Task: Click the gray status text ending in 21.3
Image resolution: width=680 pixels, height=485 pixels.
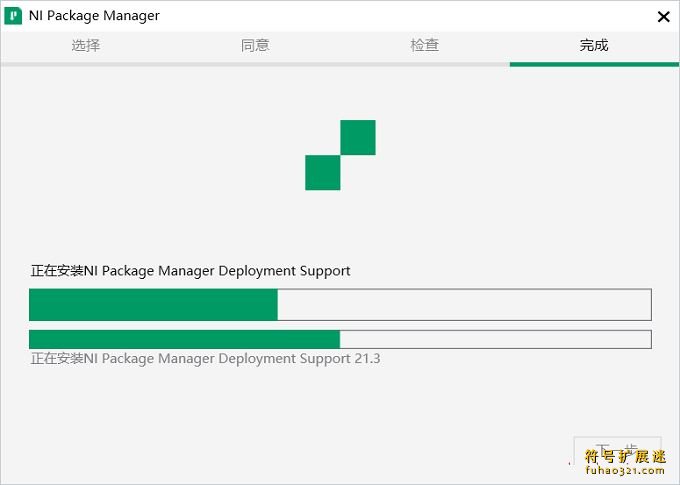Action: tap(205, 359)
